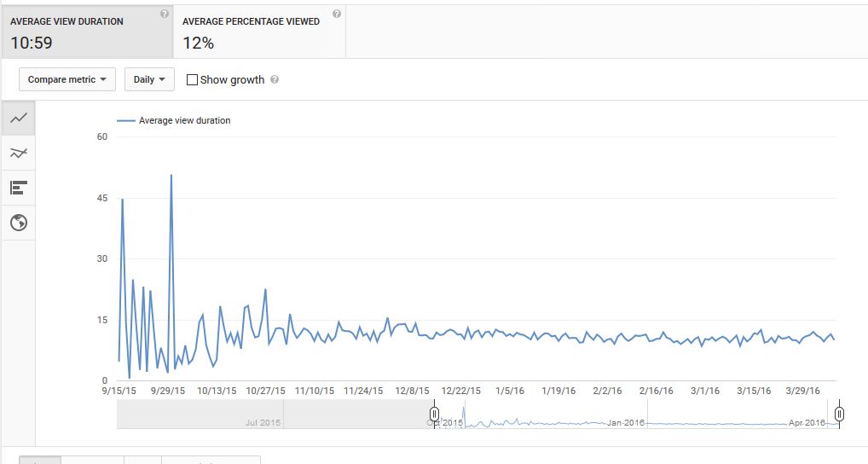Switch to the multi-line chart icon
This screenshot has width=868, height=464.
click(x=18, y=153)
